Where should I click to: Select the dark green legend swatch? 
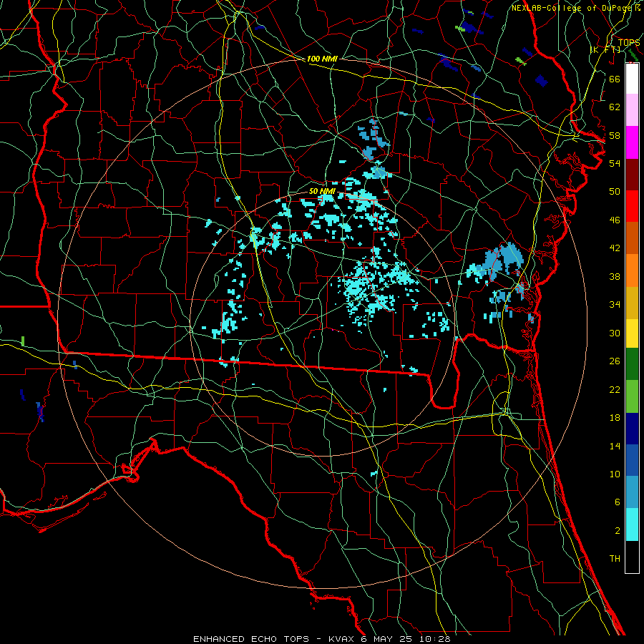[x=632, y=364]
